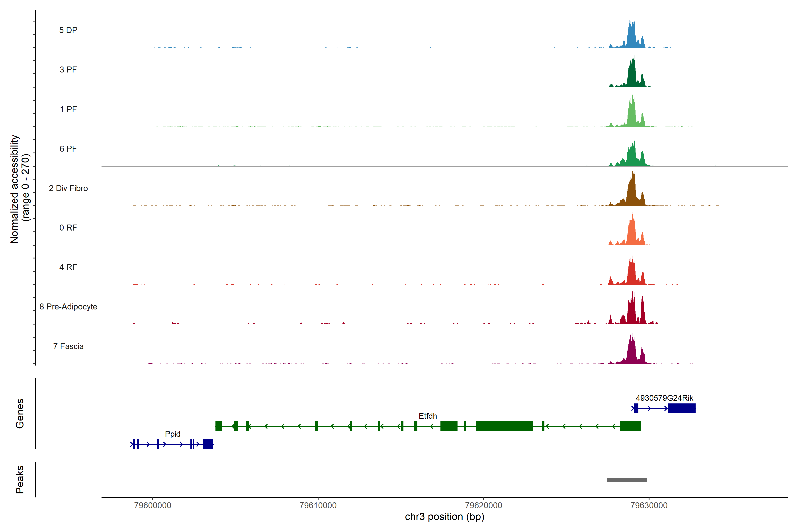Click the large blue 4930579G24Rik exon
Viewport: 798px width, 532px height.
[681, 408]
